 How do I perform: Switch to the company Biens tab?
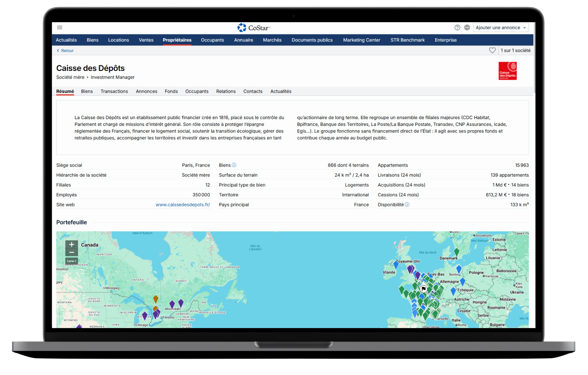coord(87,91)
